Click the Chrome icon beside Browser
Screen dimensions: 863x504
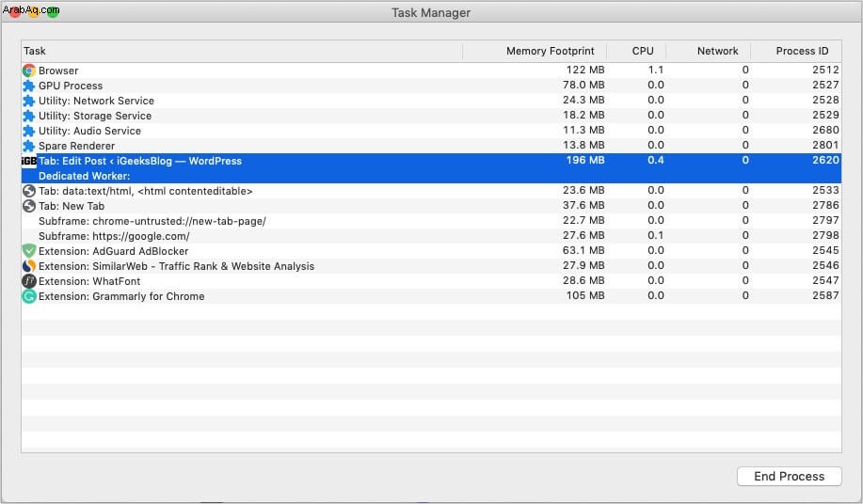(29, 71)
